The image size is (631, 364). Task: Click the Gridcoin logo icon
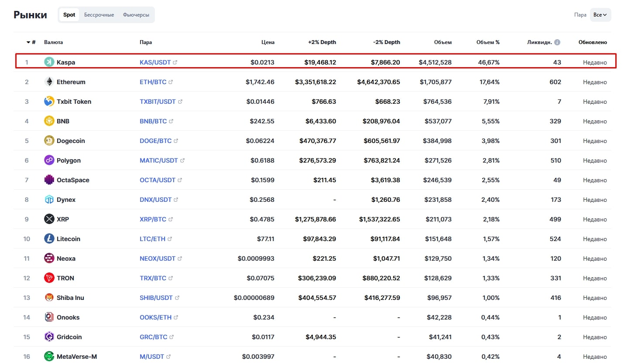coord(49,337)
